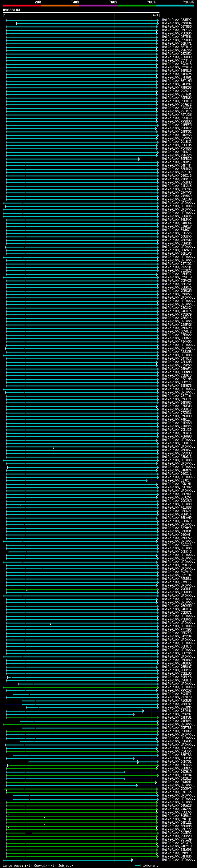This screenshot has height=868, width=197.
Task: Open hit UniRef100_C6TMB5
Action: (176, 26)
